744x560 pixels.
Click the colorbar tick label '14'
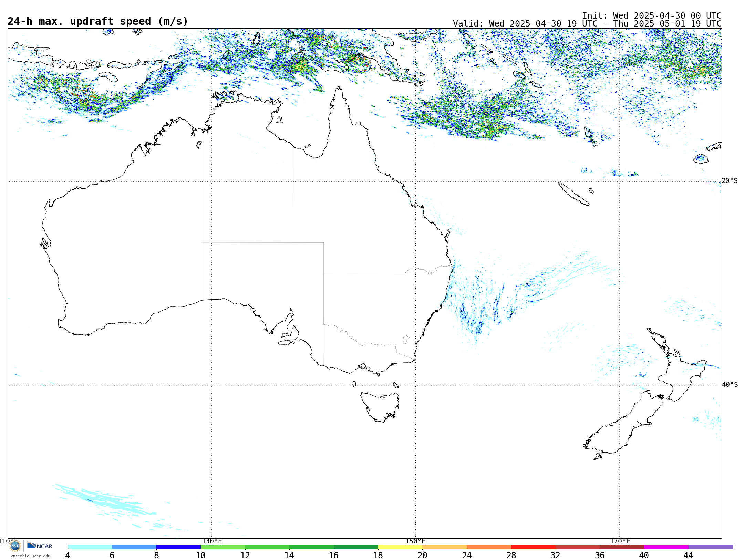pos(289,555)
